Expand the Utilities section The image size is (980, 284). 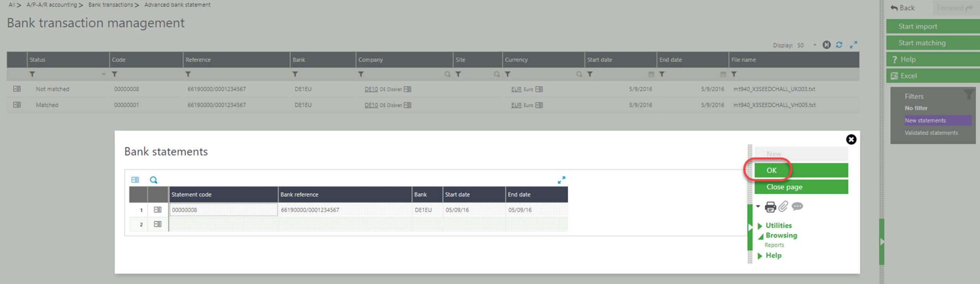(x=778, y=225)
